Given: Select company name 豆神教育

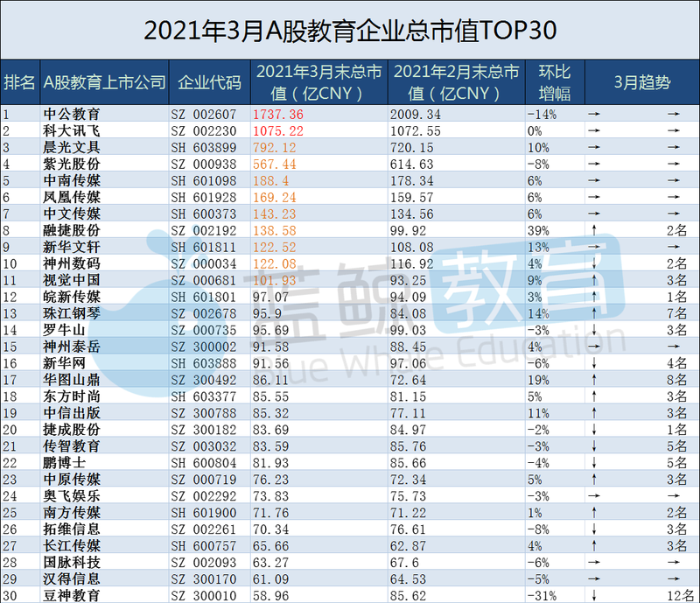Looking at the screenshot, I should [x=72, y=595].
